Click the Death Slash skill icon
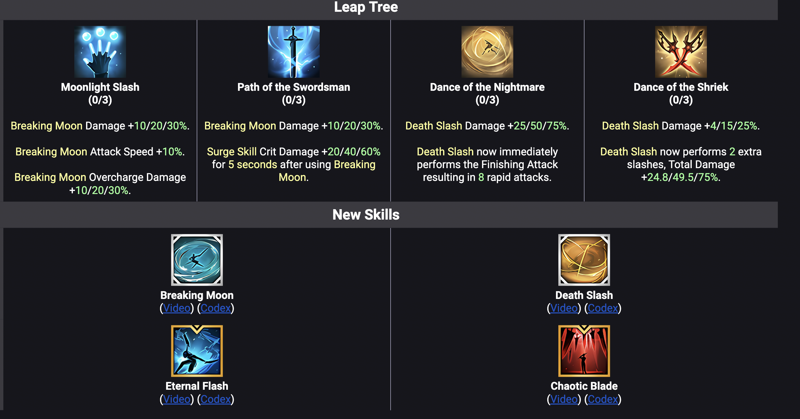The width and height of the screenshot is (800, 419). (584, 260)
